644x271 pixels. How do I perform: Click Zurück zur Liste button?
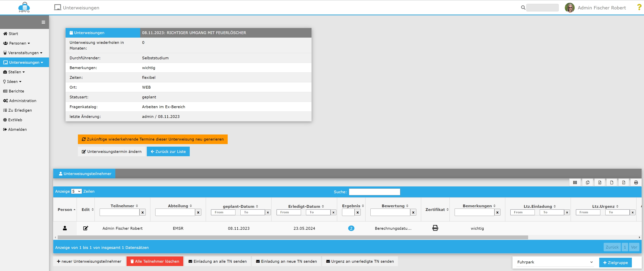pos(168,151)
